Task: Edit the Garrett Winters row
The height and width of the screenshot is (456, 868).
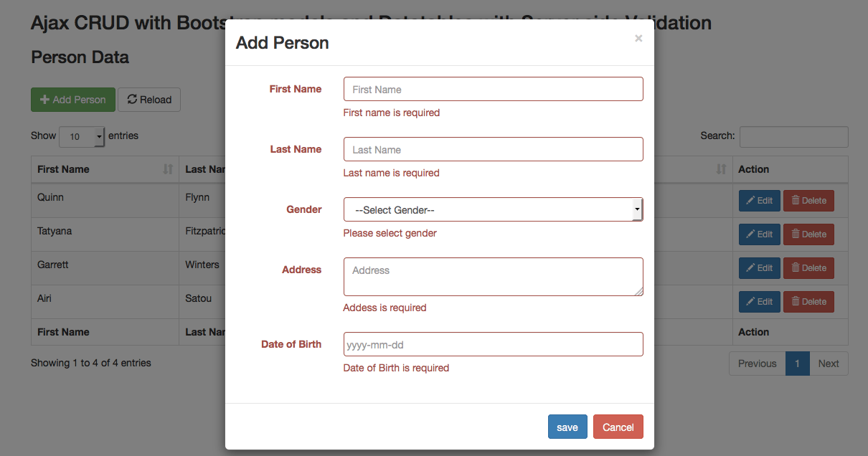Action: click(x=760, y=268)
